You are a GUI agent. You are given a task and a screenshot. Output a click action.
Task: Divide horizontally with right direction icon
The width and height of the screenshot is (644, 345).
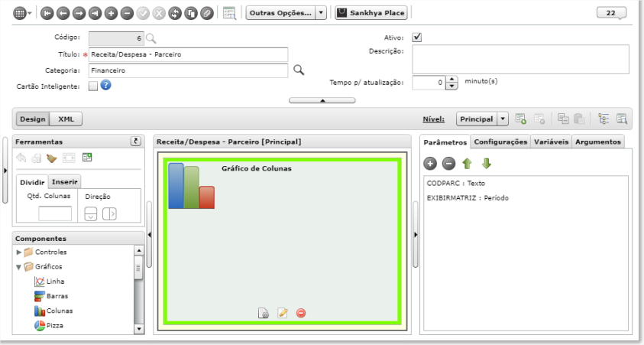coord(109,214)
